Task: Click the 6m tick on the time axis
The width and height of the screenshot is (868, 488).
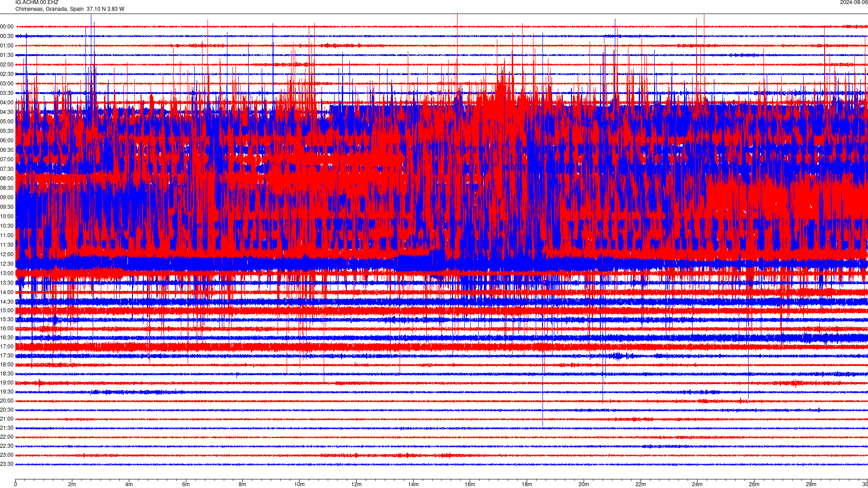Action: point(186,484)
